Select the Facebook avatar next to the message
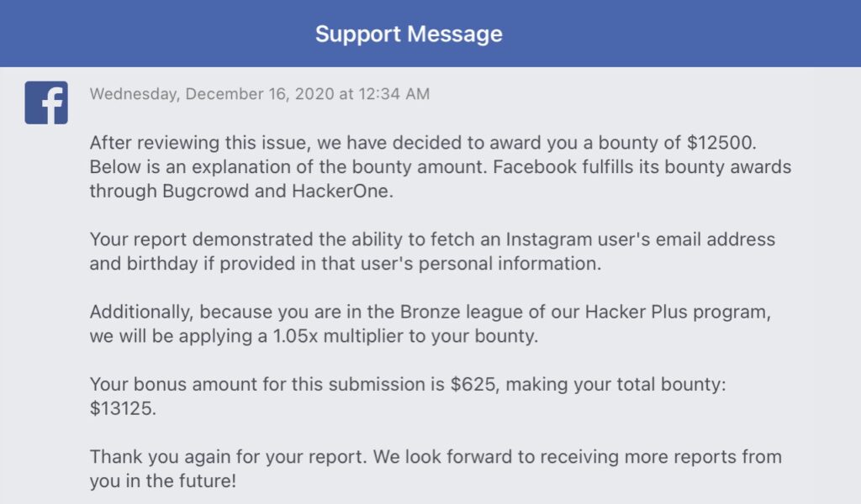The height and width of the screenshot is (504, 861). pos(46,101)
